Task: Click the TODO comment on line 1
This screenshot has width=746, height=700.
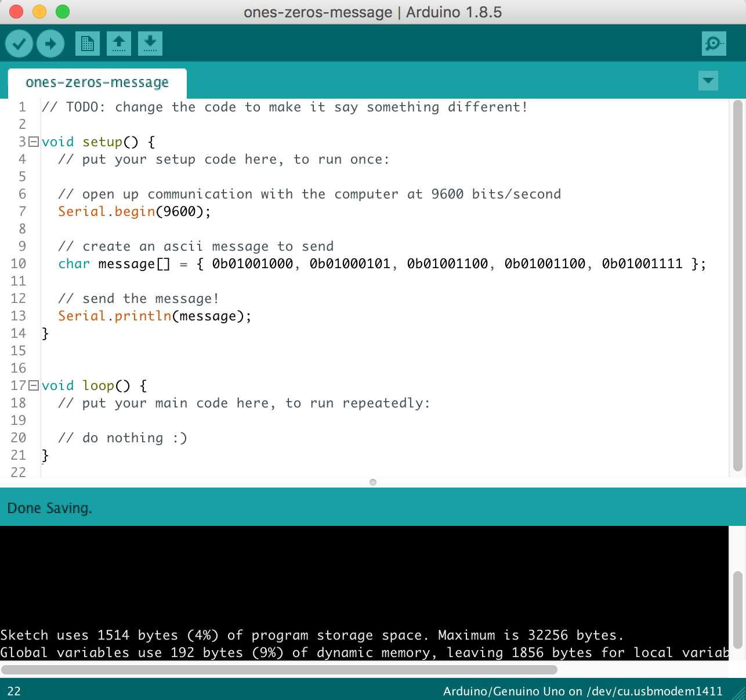Action: pos(284,107)
